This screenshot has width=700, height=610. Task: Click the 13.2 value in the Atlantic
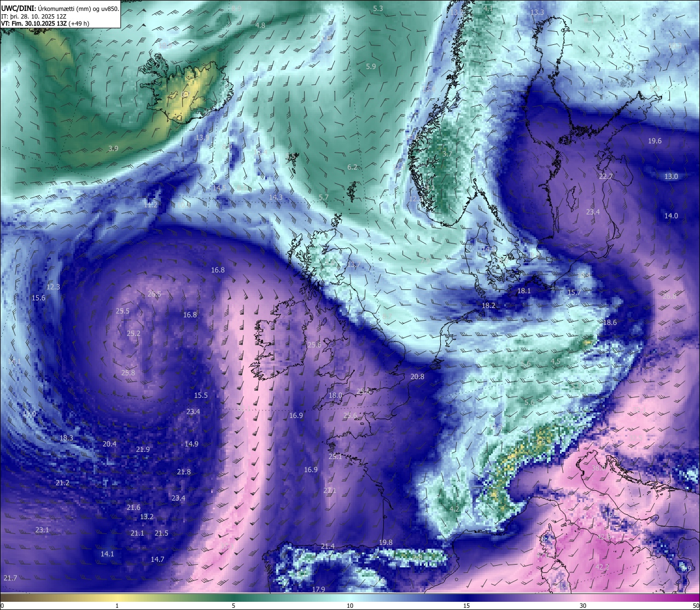point(147,517)
